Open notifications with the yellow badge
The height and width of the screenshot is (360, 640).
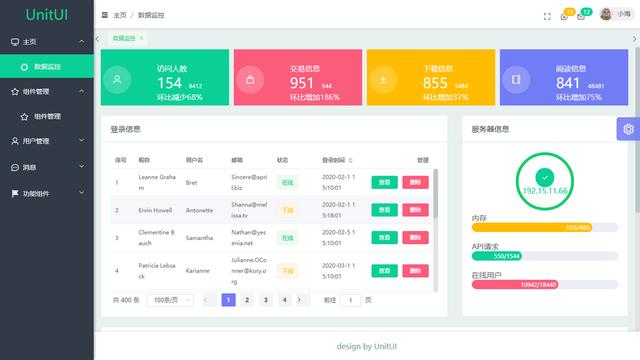point(564,16)
